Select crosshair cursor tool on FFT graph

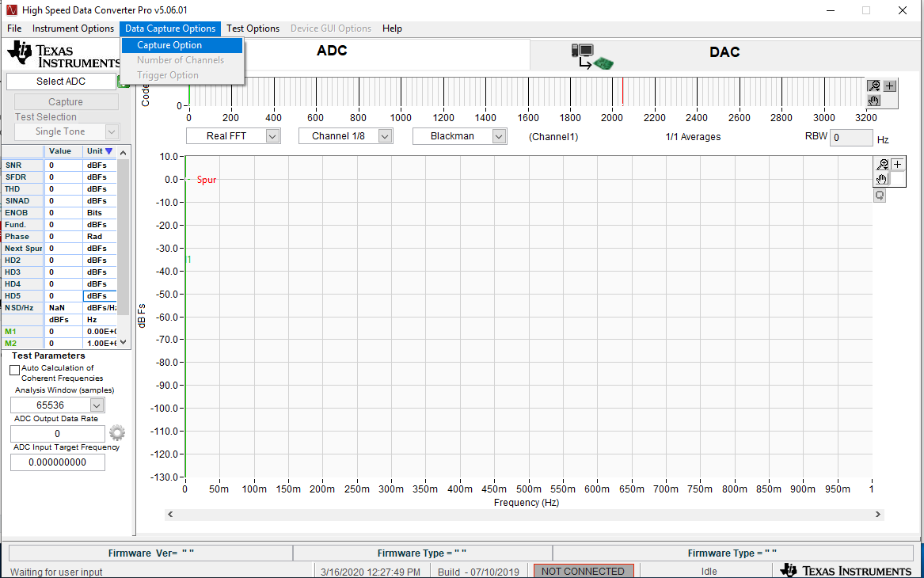[x=898, y=165]
